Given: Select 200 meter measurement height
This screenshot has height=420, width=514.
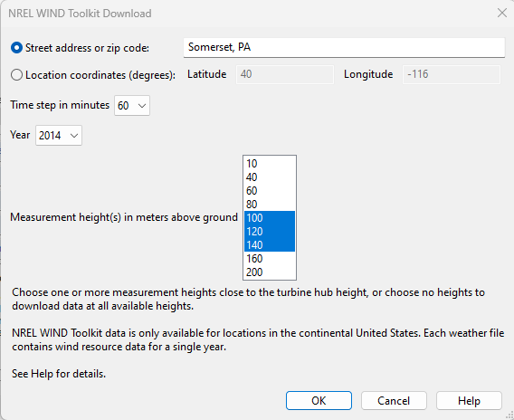Looking at the screenshot, I should 270,272.
